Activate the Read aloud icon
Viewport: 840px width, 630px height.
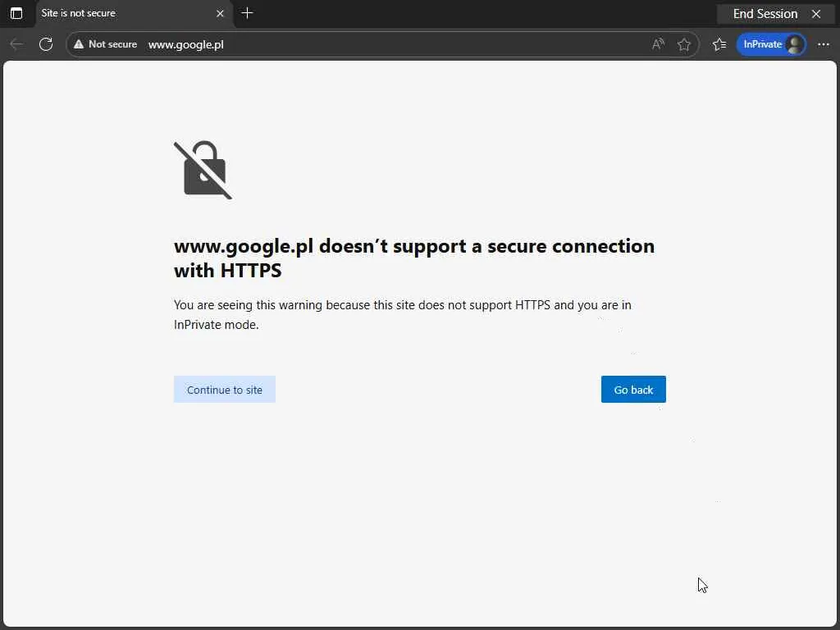pyautogui.click(x=658, y=44)
